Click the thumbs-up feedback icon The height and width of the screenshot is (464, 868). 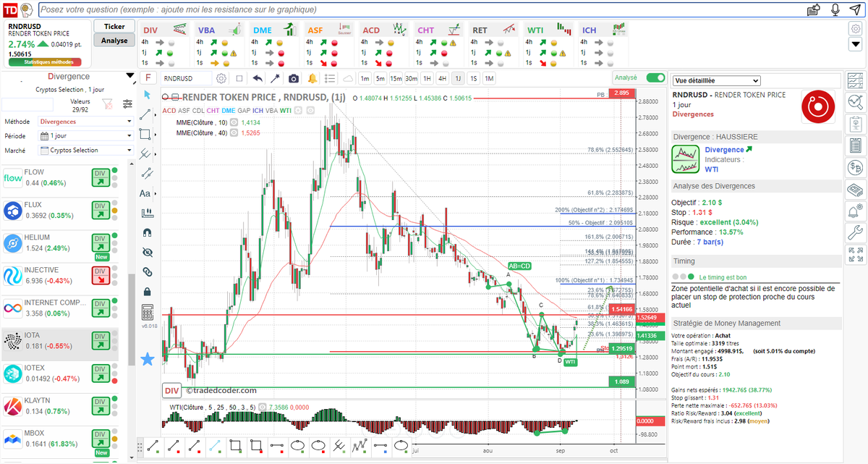click(x=814, y=9)
